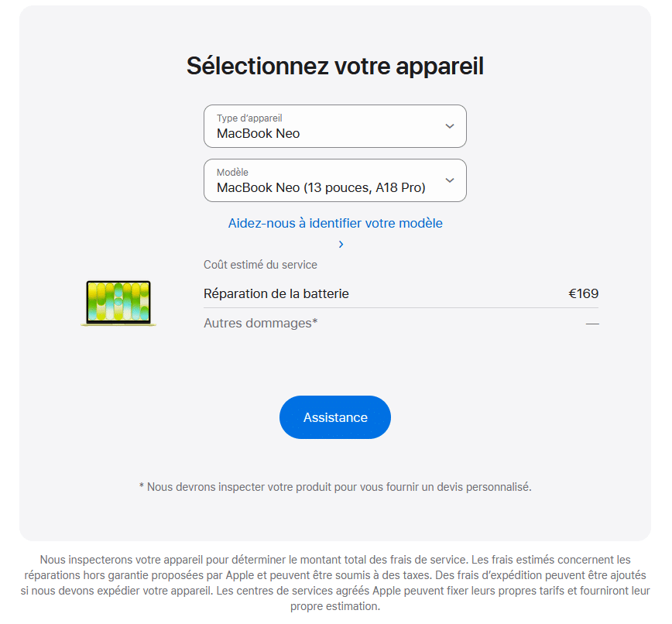Click the MacBook Neo product thumbnail

(118, 303)
